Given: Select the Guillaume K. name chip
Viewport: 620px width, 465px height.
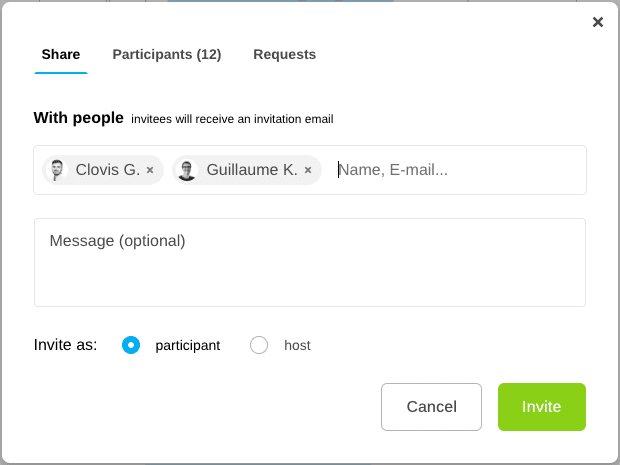Looking at the screenshot, I should click(x=251, y=170).
